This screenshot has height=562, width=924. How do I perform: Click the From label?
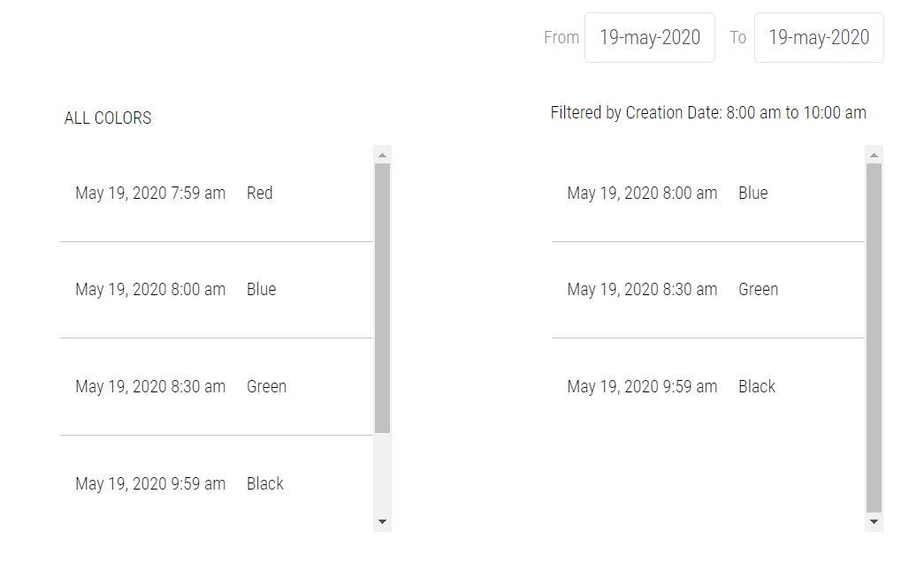click(561, 37)
